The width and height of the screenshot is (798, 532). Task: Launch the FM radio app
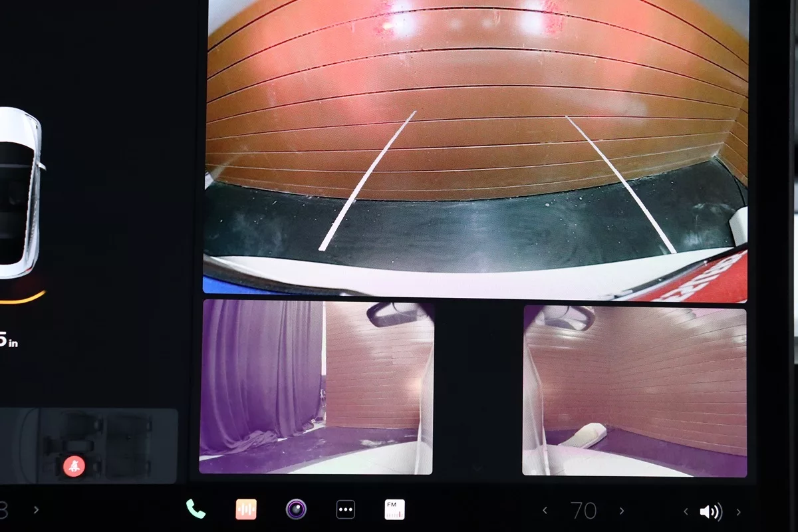394,509
